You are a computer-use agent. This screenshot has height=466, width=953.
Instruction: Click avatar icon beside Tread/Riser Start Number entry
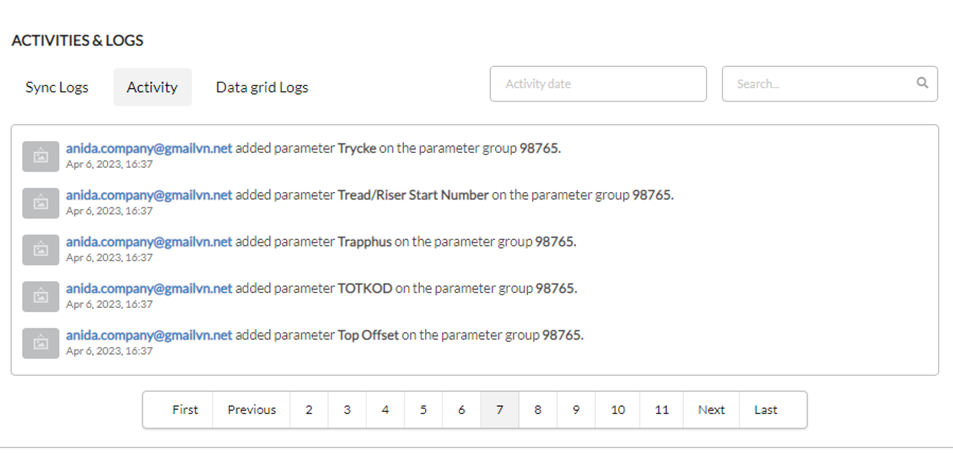click(41, 203)
